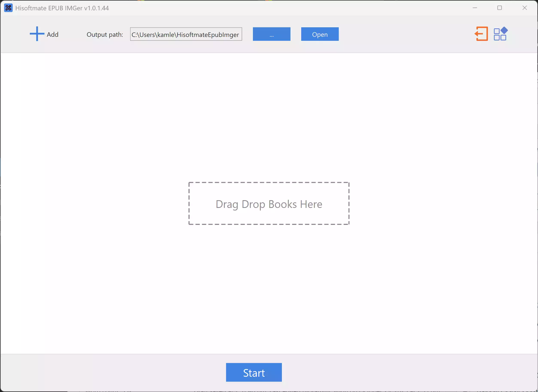Click the title text Hisoftmate EPUB IMGer v1.0.1.44
Screen dimensions: 538x392
[62, 8]
